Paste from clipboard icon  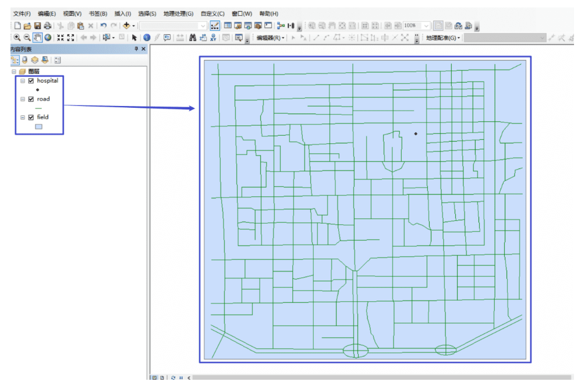pyautogui.click(x=80, y=26)
